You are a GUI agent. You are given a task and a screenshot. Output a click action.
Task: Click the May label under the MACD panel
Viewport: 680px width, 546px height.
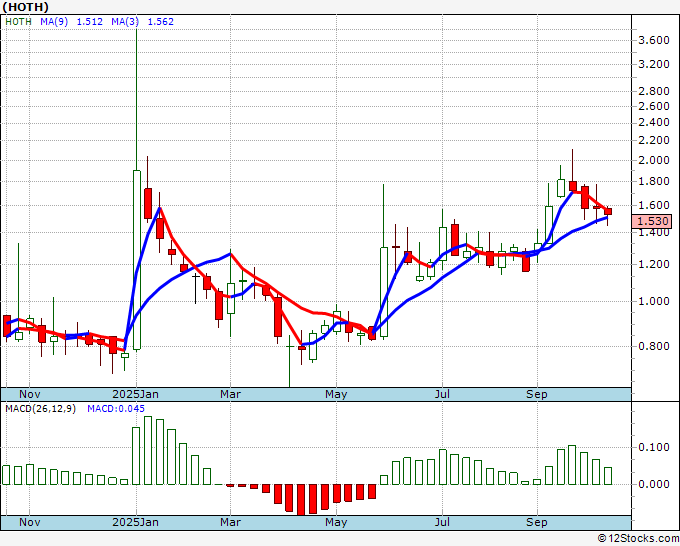click(336, 522)
